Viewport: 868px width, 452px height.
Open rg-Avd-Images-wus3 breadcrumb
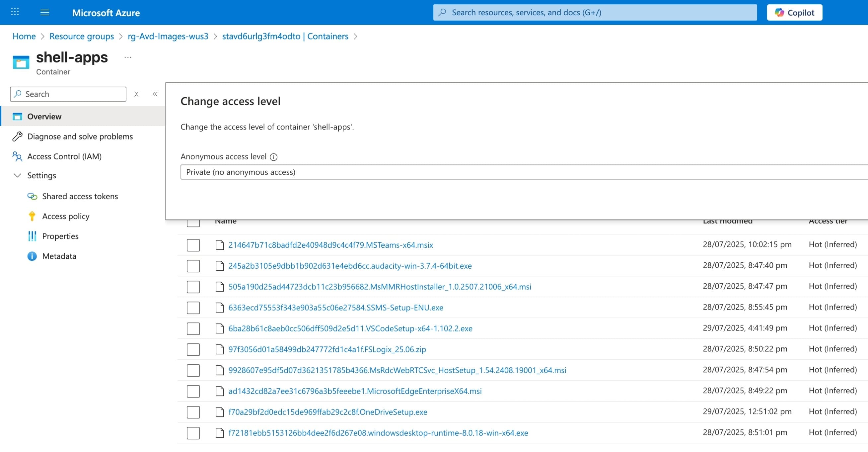(x=168, y=36)
